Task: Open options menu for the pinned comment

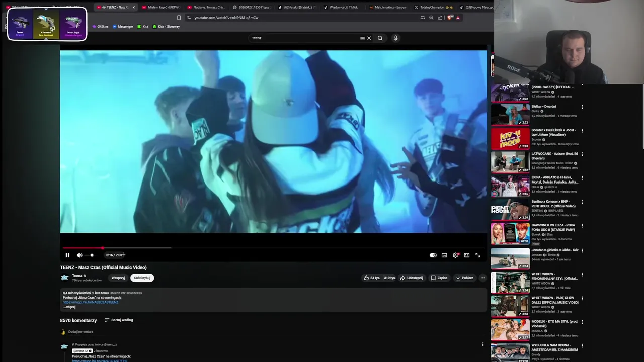Action: [482, 345]
